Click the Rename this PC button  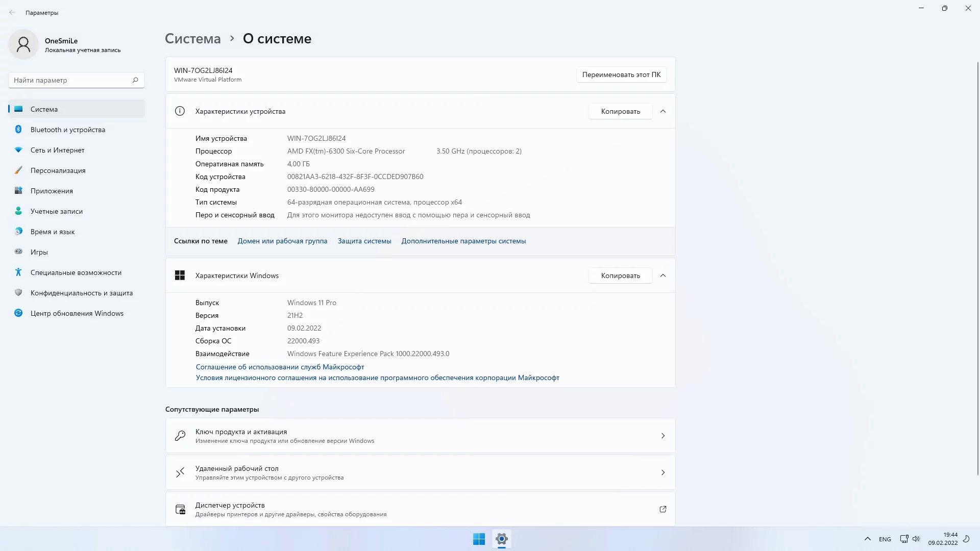click(x=621, y=74)
